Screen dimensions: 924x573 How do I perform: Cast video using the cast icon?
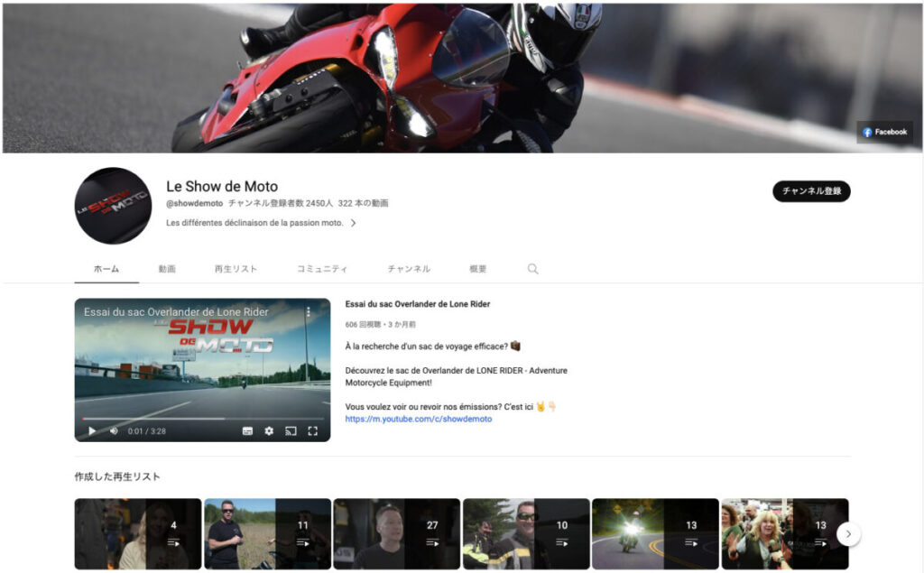coord(291,431)
